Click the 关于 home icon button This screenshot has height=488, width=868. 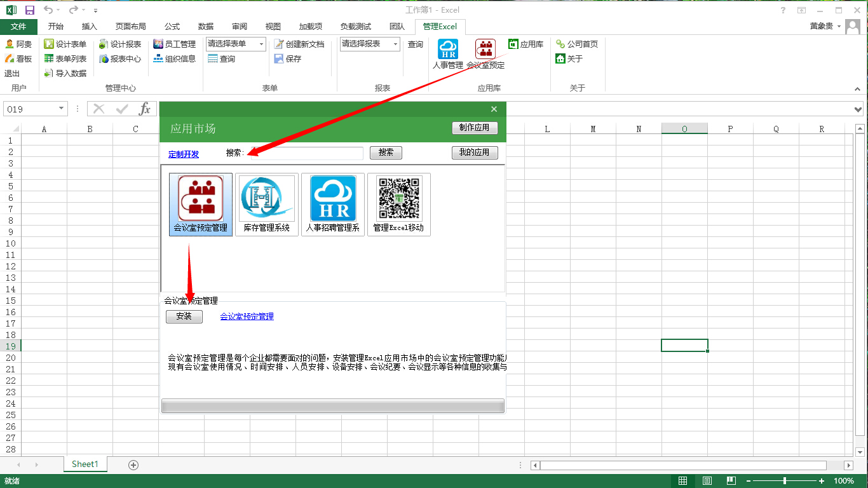tap(569, 58)
